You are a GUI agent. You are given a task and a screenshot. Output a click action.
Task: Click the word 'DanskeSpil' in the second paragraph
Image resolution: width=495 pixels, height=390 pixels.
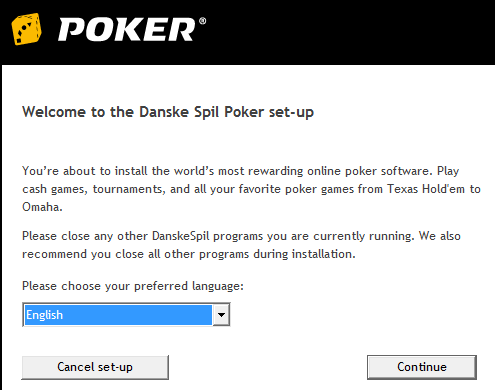click(181, 236)
